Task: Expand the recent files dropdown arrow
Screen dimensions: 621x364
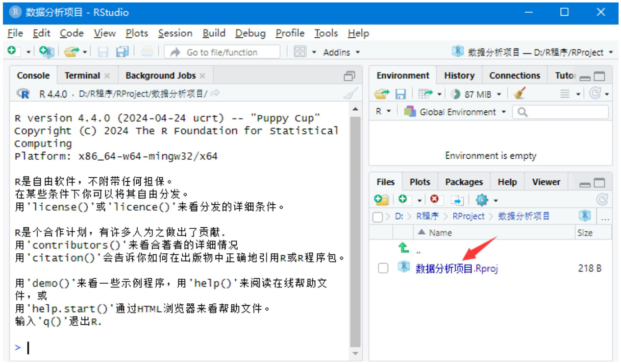Action: click(x=85, y=52)
